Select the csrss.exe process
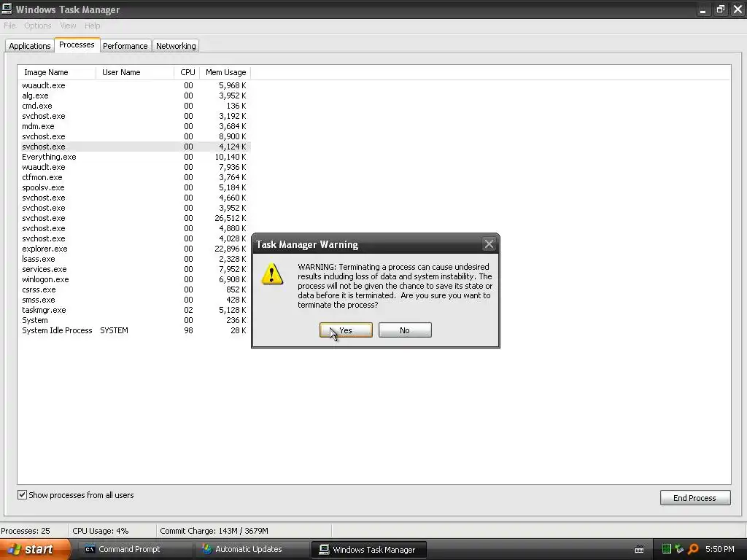Screen dimensions: 747x560 click(x=134, y=289)
